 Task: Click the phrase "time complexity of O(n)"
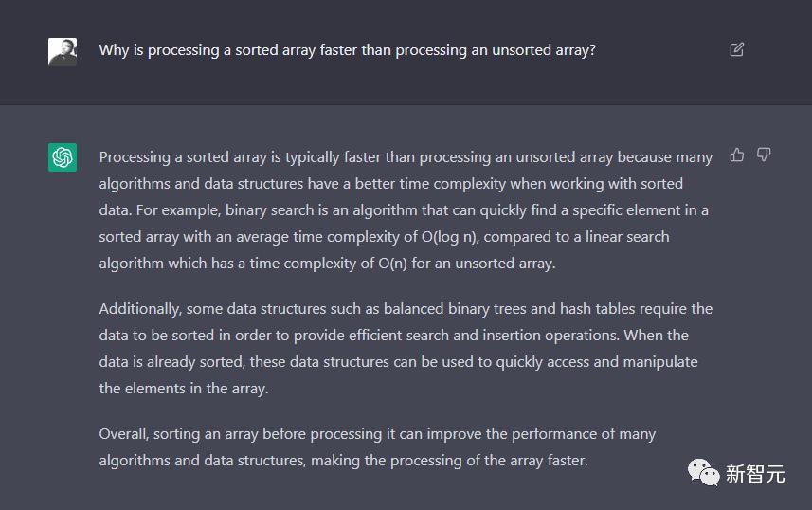click(x=329, y=264)
